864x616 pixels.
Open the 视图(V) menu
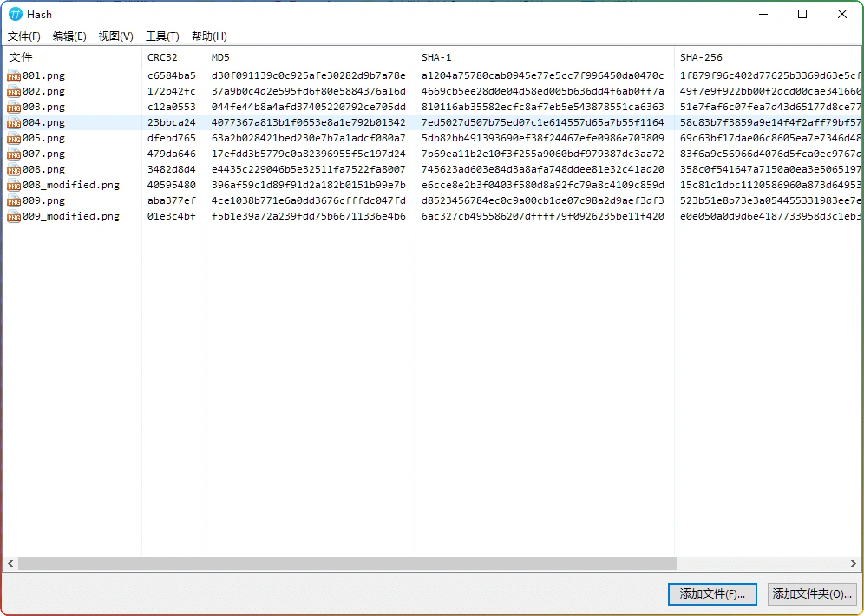tap(115, 36)
